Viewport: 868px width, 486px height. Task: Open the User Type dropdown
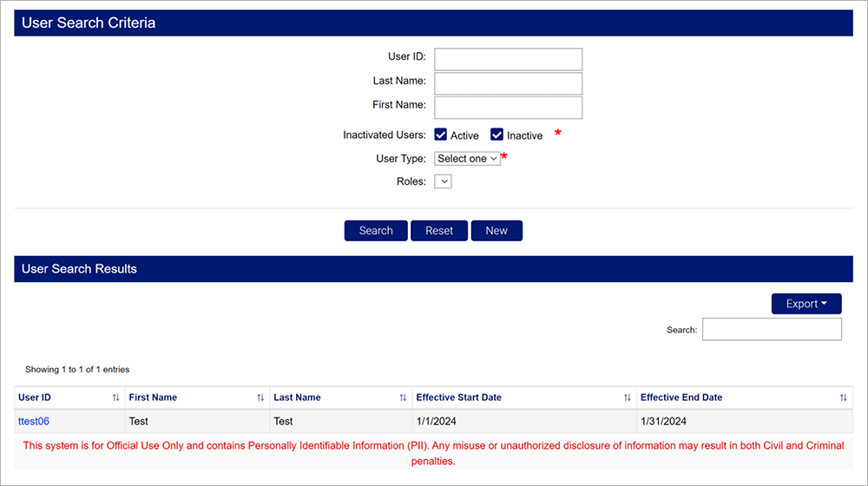pyautogui.click(x=468, y=159)
